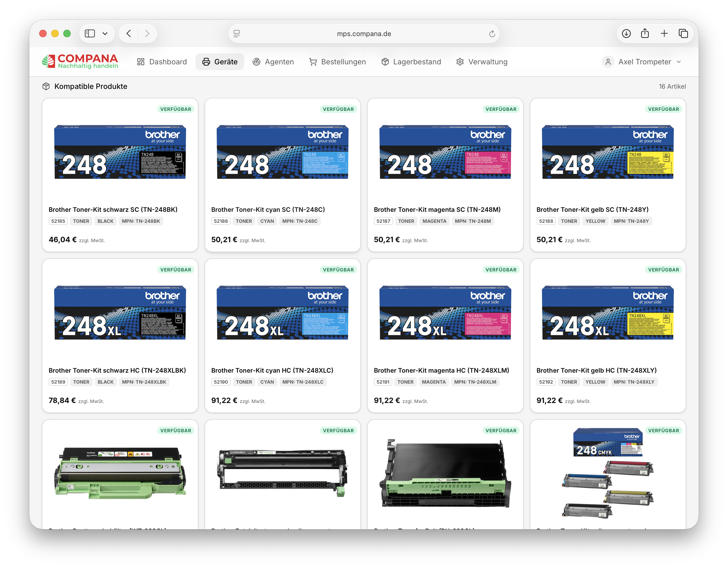
Task: Select the Geräte navigation tab
Action: point(220,62)
